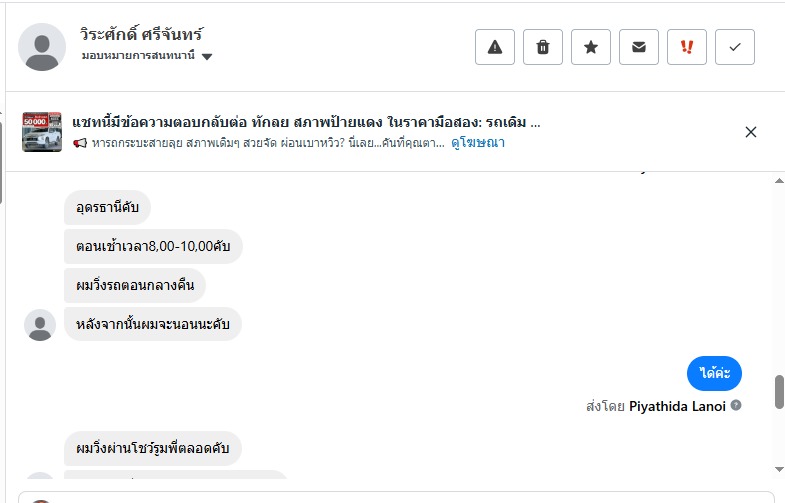Image resolution: width=785 pixels, height=503 pixels.
Task: Flag conversation with red exclamation icon
Action: 687,47
